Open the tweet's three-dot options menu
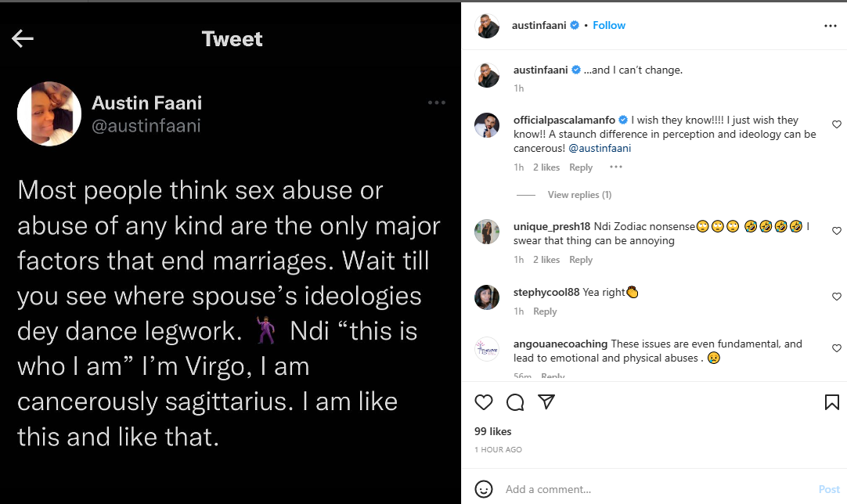 [x=436, y=103]
